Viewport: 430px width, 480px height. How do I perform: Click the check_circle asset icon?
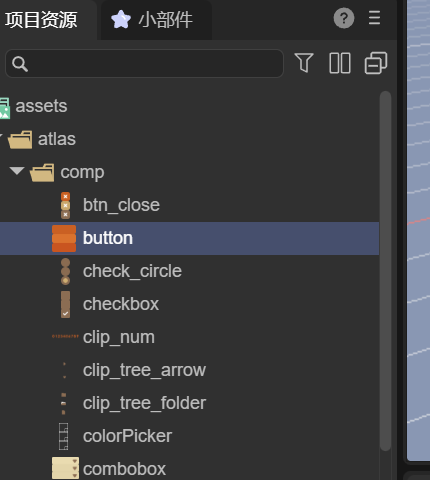tap(66, 271)
